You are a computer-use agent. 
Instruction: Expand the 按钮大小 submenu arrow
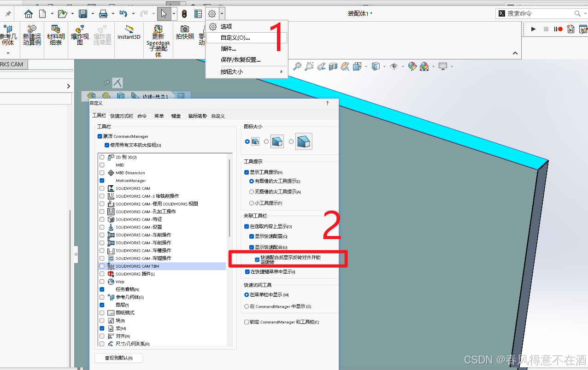(282, 72)
